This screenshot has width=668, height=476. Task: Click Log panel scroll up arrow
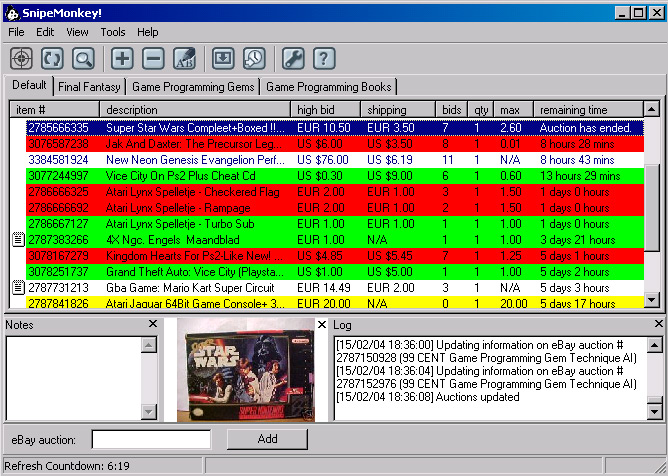point(654,345)
